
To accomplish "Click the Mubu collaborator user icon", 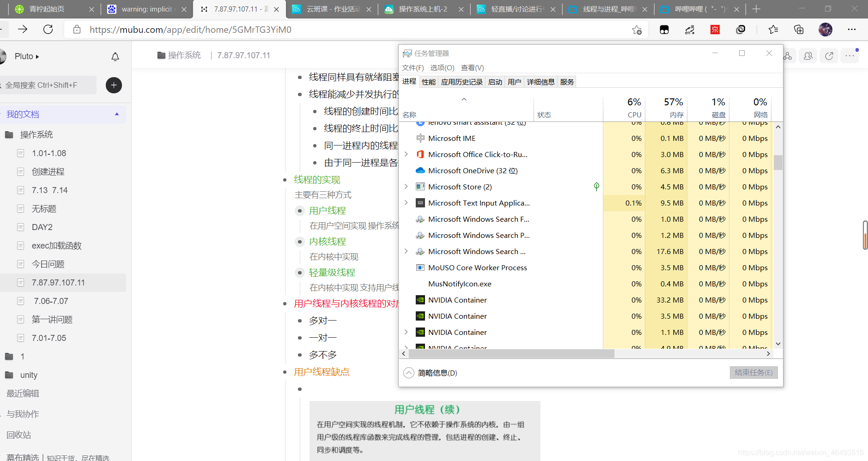I will pos(808,56).
